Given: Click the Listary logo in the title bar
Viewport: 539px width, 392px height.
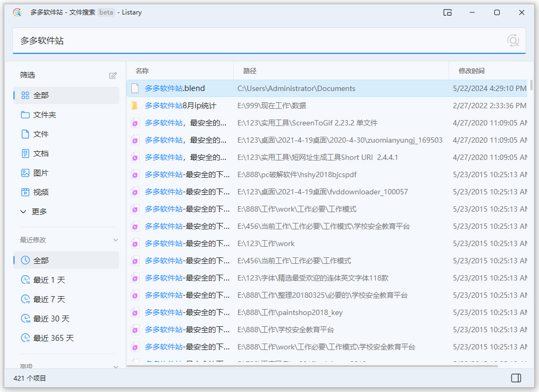Looking at the screenshot, I should (16, 12).
